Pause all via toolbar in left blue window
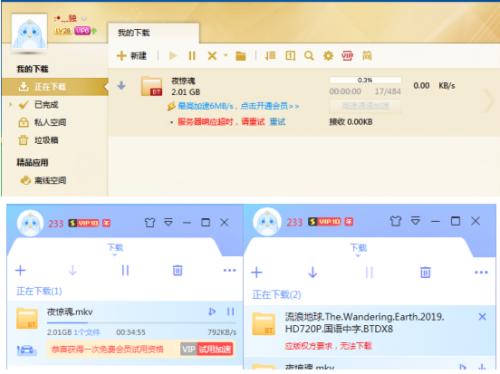The width and height of the screenshot is (500, 374). point(125,270)
